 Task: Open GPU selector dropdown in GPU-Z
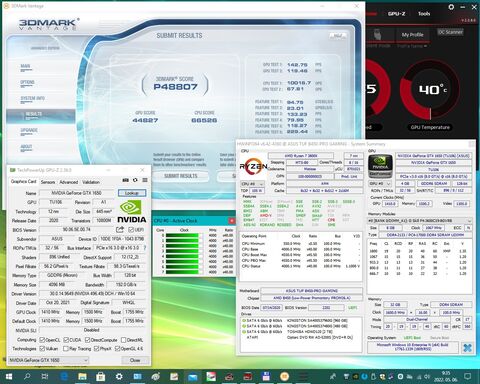[49, 360]
